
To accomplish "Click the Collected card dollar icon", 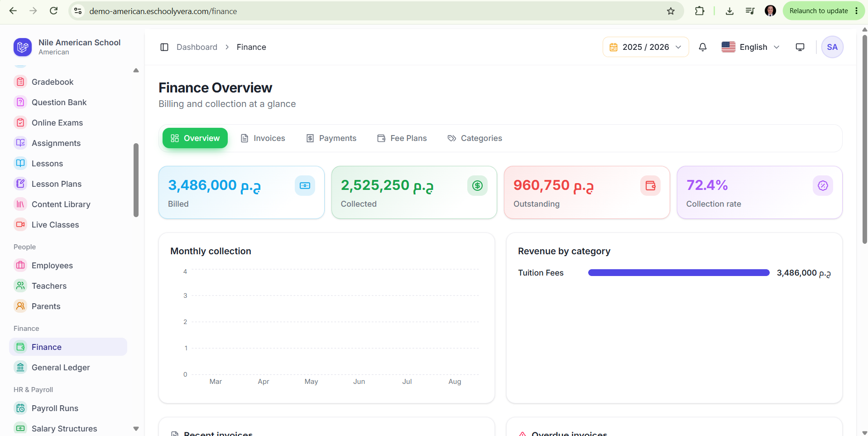I will tap(477, 185).
